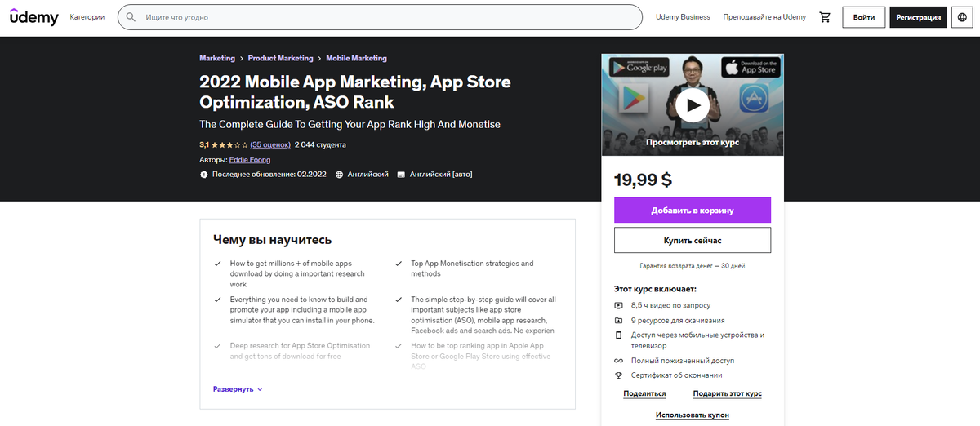The image size is (980, 426).
Task: Open the Mobile Marketing breadcrumb
Action: point(357,59)
